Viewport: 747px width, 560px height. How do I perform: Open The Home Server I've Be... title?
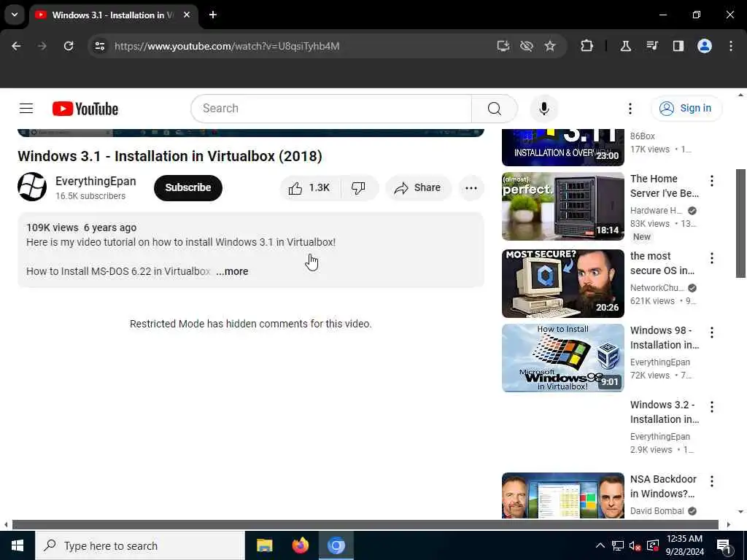(x=665, y=186)
